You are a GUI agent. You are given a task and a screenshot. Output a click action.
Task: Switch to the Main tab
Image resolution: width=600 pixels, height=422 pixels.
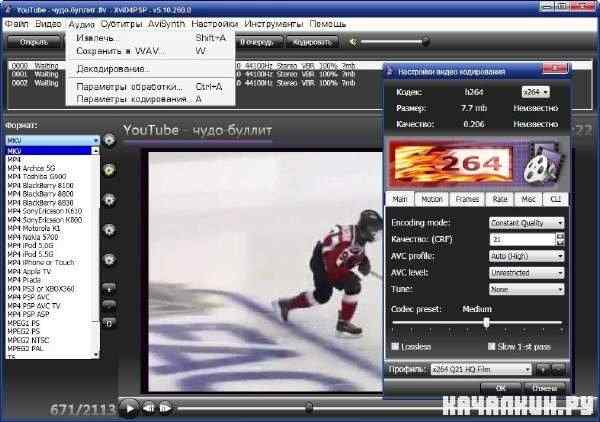click(x=400, y=199)
